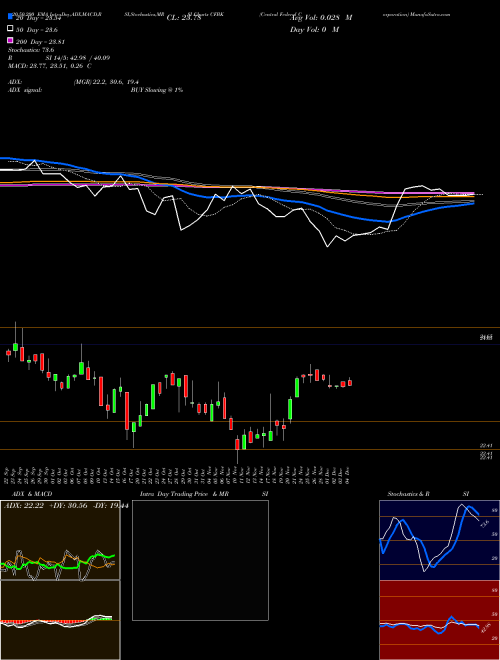The image size is (500, 660).
Task: Click the red RSI indicator chart
Action: click(x=439, y=620)
